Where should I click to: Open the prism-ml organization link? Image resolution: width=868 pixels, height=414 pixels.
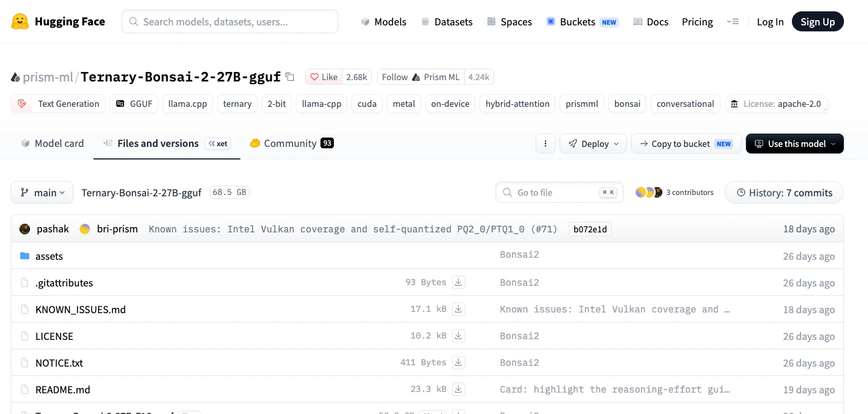[x=48, y=77]
